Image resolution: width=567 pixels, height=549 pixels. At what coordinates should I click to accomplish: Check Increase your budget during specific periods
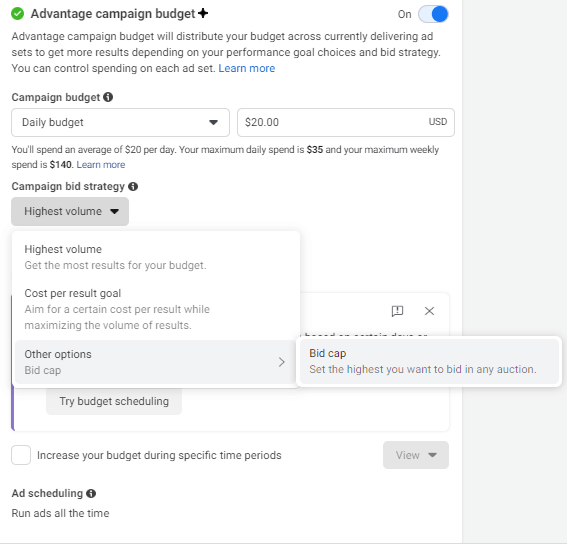[21, 455]
